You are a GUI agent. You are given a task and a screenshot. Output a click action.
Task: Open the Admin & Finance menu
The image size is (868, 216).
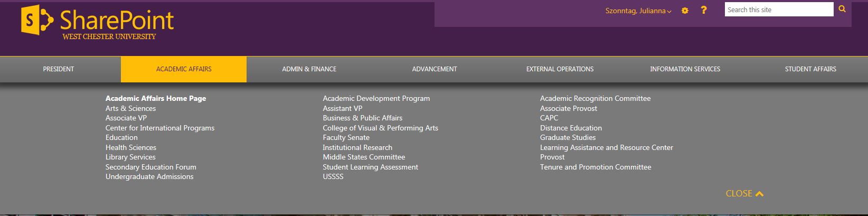[309, 69]
